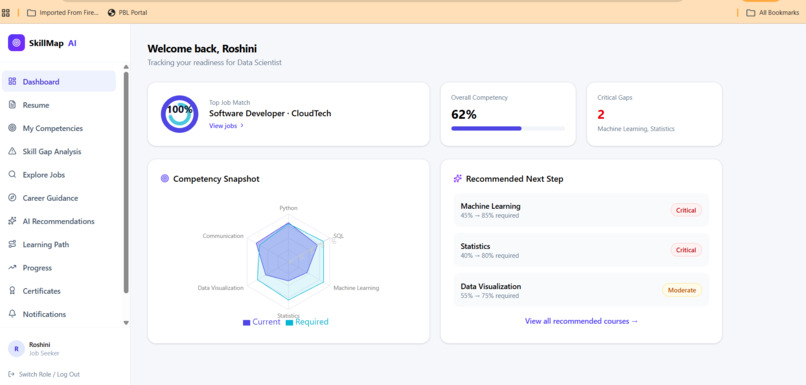Open the PBL Portal bookmark
Image resolution: width=806 pixels, height=385 pixels.
tap(127, 12)
